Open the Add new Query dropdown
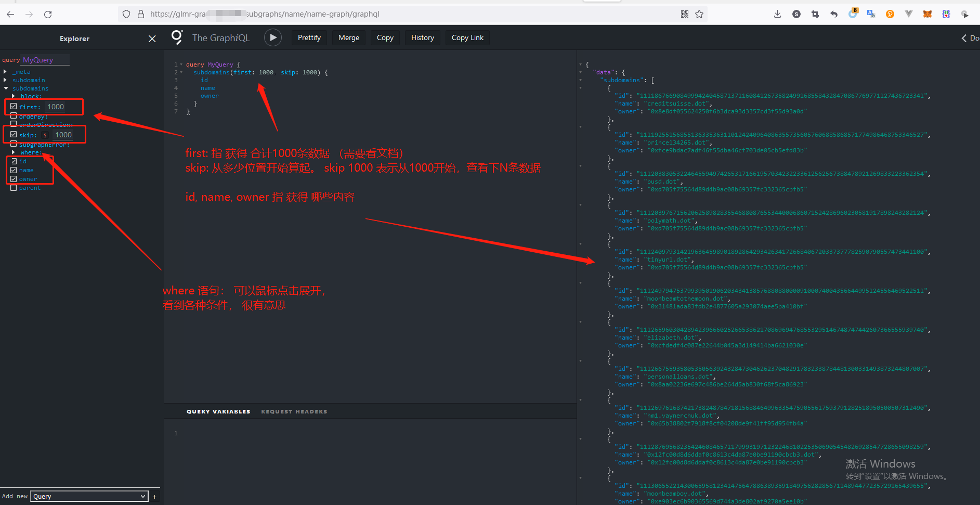980x505 pixels. pyautogui.click(x=89, y=496)
